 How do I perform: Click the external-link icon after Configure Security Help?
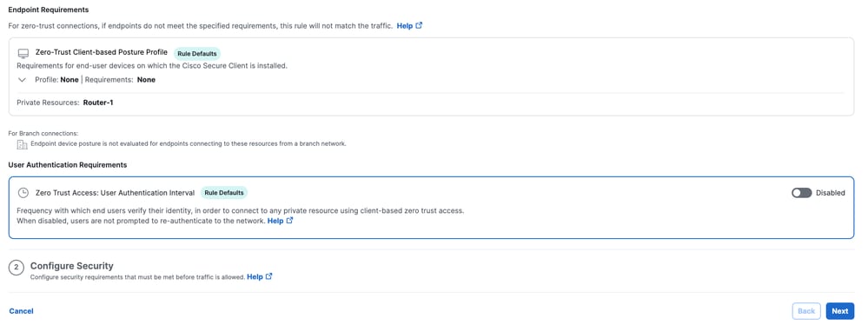pos(269,276)
